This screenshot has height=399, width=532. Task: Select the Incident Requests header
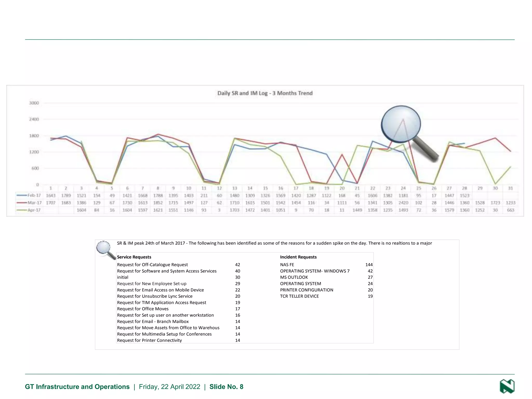pyautogui.click(x=298, y=257)
